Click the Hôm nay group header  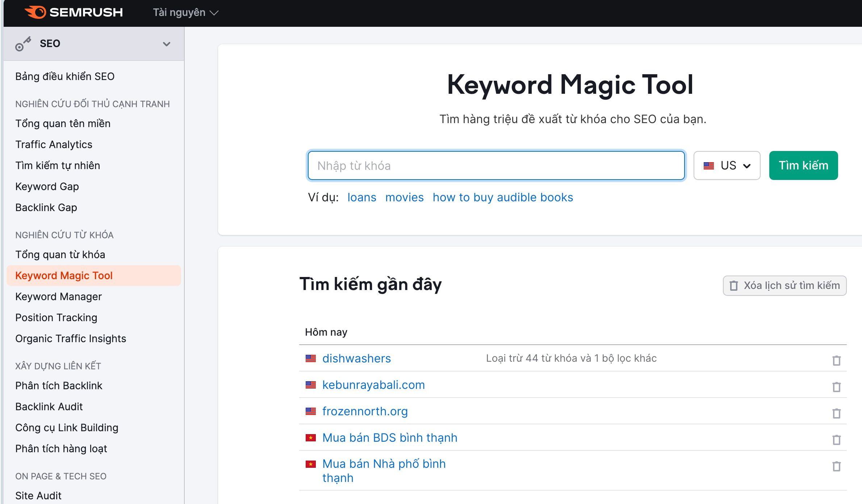tap(326, 332)
